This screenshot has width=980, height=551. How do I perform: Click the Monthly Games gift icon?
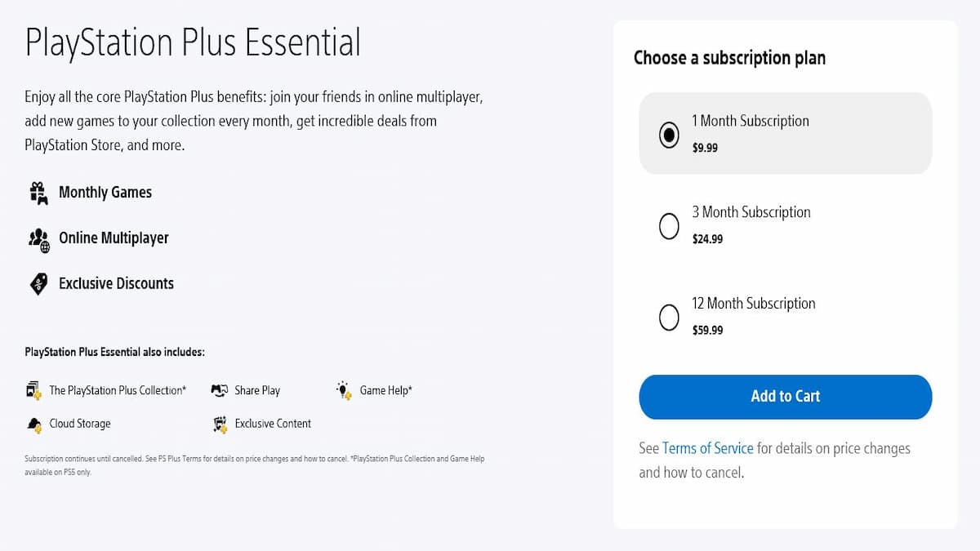[38, 193]
